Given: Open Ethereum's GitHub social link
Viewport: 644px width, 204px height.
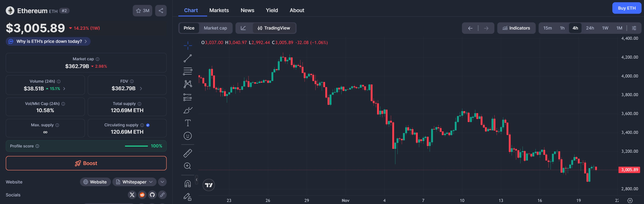Looking at the screenshot, I should [x=152, y=195].
